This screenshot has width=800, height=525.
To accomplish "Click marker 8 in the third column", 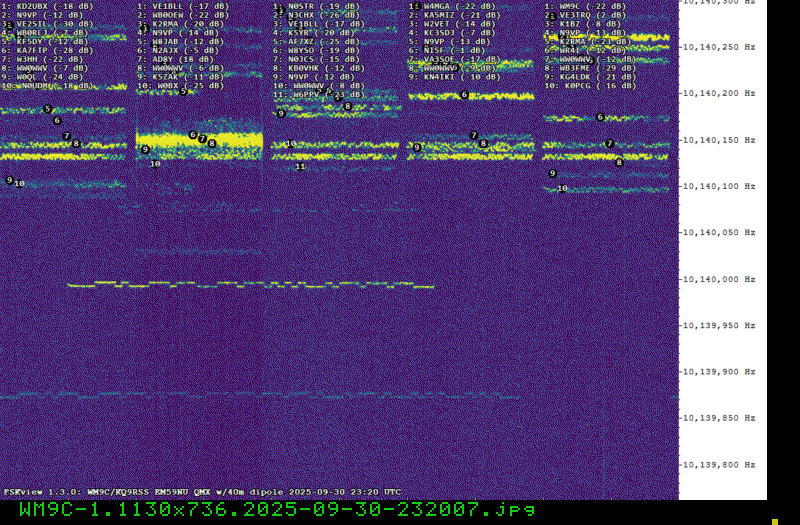I will 347,106.
